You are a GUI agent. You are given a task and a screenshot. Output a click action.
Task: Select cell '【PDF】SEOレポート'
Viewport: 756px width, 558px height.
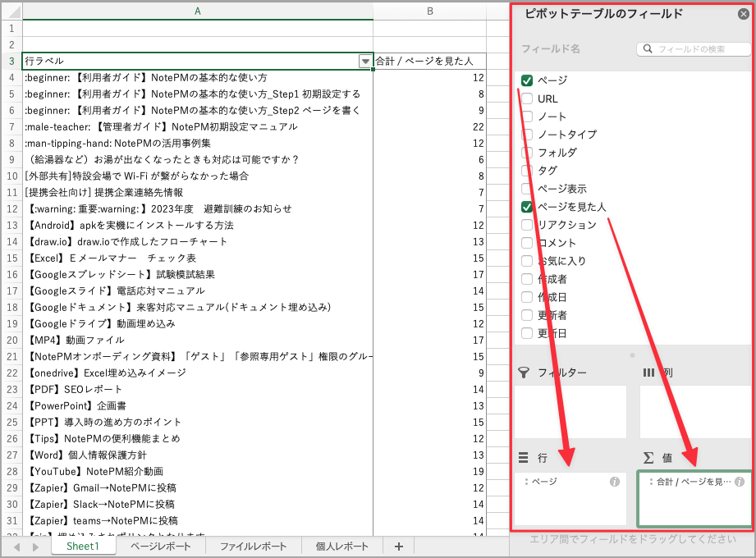coord(198,389)
